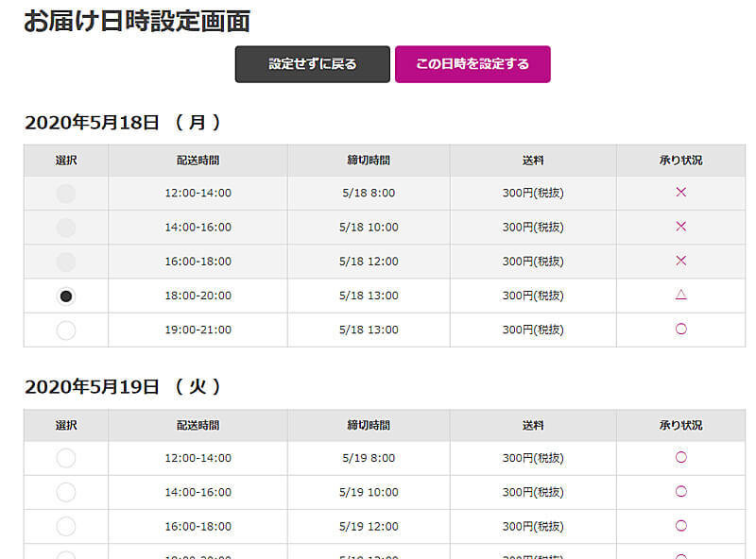The width and height of the screenshot is (756, 559).
Task: Click the × status icon for 5/18 14:00-16:00
Action: (x=680, y=227)
